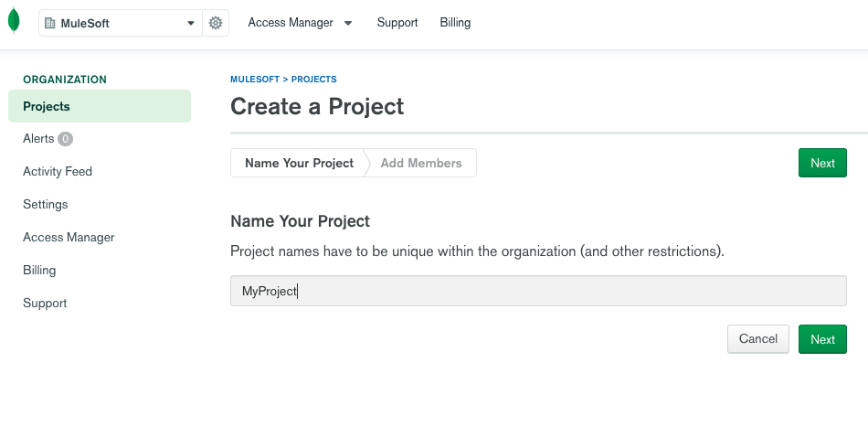Open Billing in the sidebar

tap(39, 271)
